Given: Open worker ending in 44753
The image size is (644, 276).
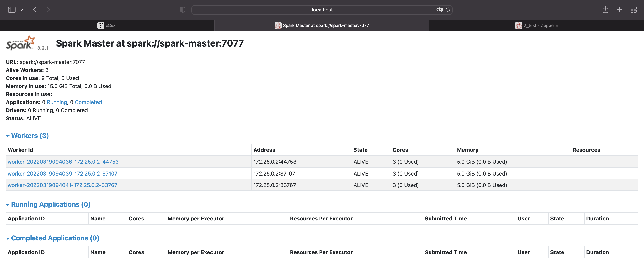Looking at the screenshot, I should point(63,162).
